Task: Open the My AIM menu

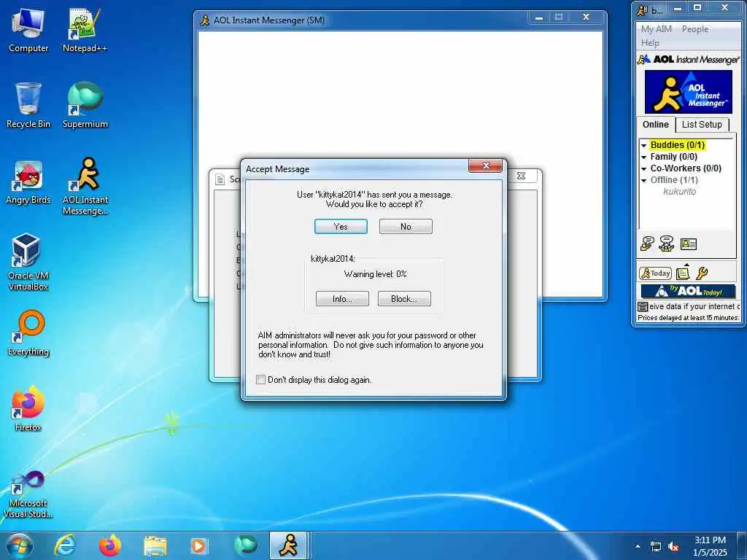Action: pos(656,29)
